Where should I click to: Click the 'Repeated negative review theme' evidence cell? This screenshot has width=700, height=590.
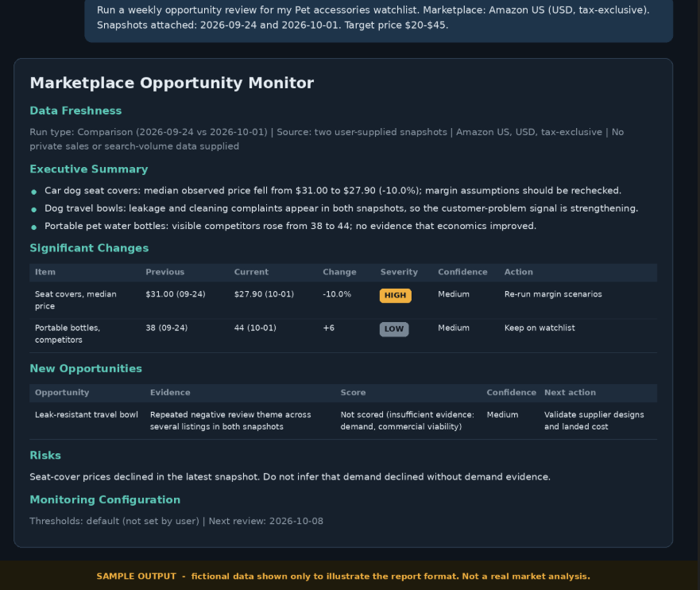pyautogui.click(x=230, y=421)
